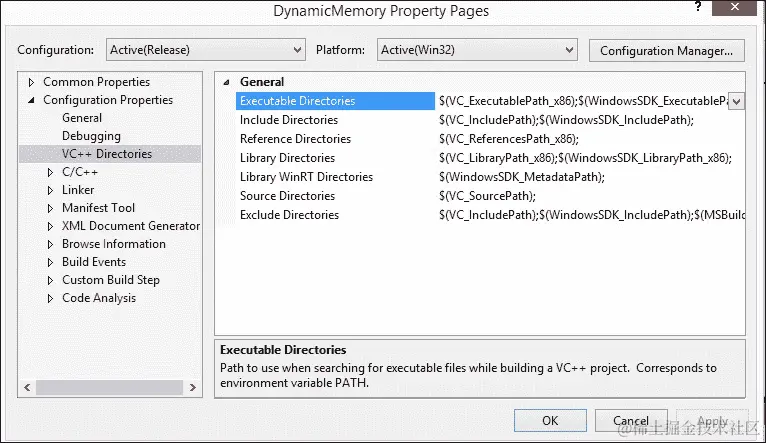Viewport: 766px width, 443px height.
Task: Collapse the General property group arrow
Action: 226,82
